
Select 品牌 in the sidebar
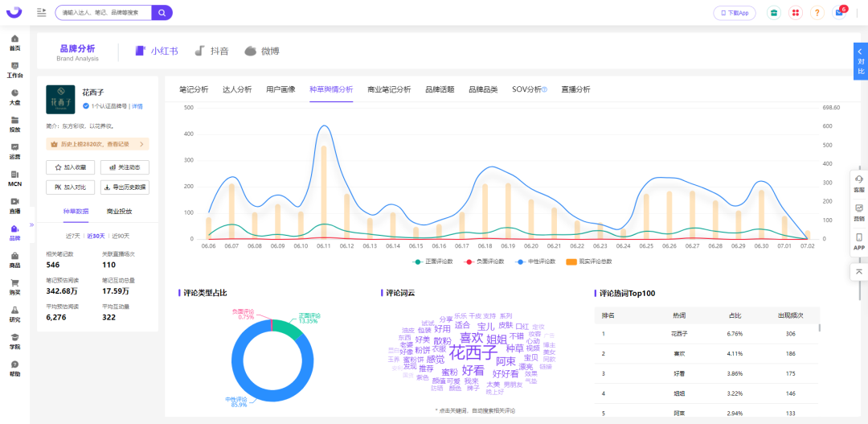pos(15,233)
